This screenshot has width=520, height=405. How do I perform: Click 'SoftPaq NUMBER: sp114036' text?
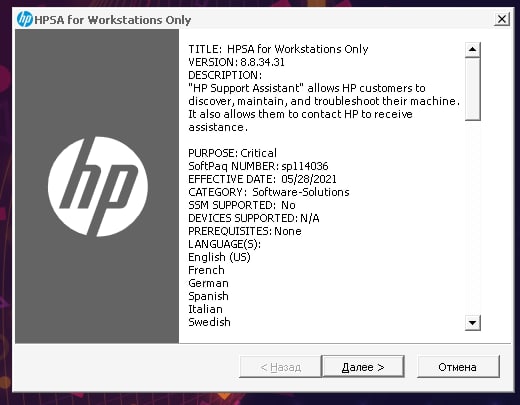[258, 166]
